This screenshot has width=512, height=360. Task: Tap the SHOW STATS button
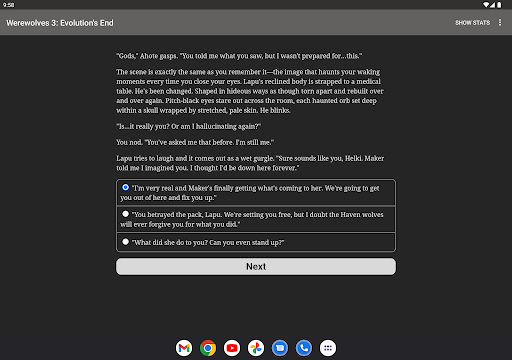pyautogui.click(x=472, y=23)
